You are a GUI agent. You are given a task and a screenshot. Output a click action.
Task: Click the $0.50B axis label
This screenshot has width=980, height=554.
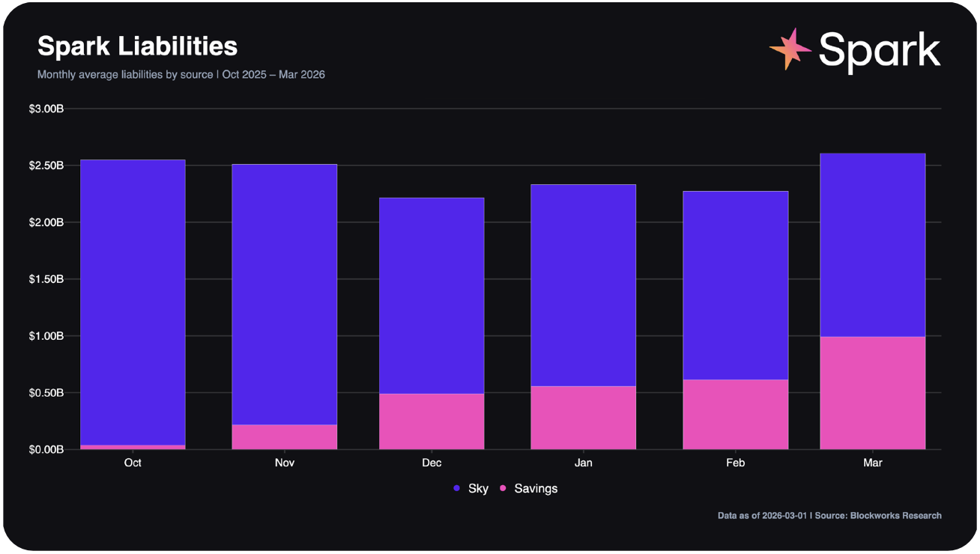pyautogui.click(x=46, y=393)
